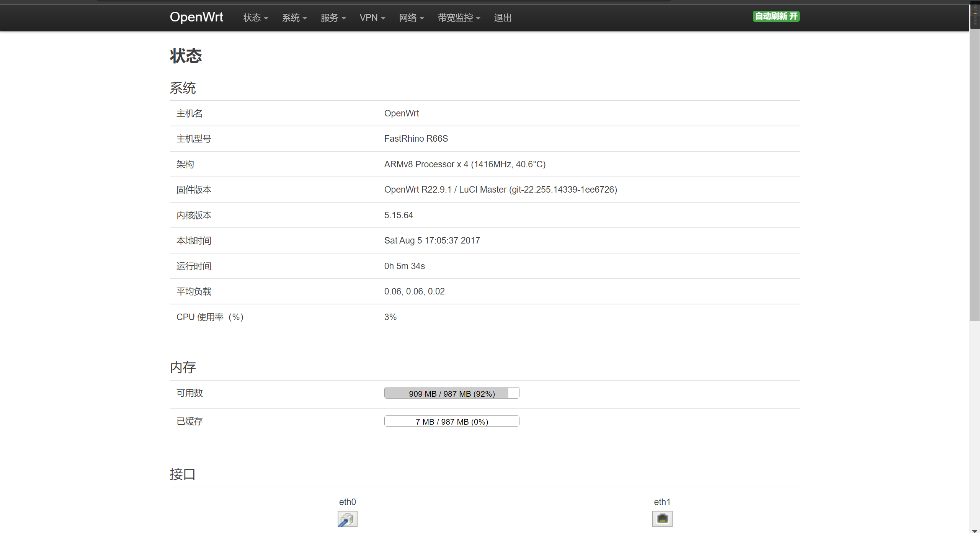Click the 已缓存 memory progress bar
Viewport: 980px width, 533px height.
coord(452,421)
